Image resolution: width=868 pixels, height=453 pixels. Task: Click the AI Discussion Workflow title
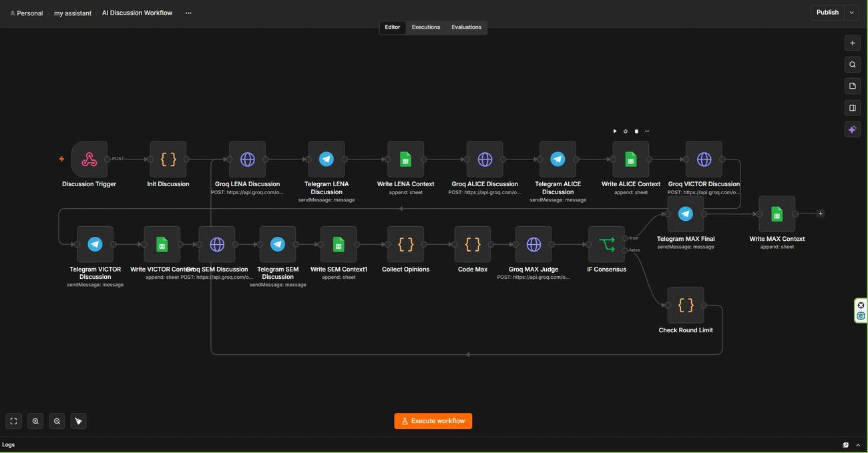point(137,13)
